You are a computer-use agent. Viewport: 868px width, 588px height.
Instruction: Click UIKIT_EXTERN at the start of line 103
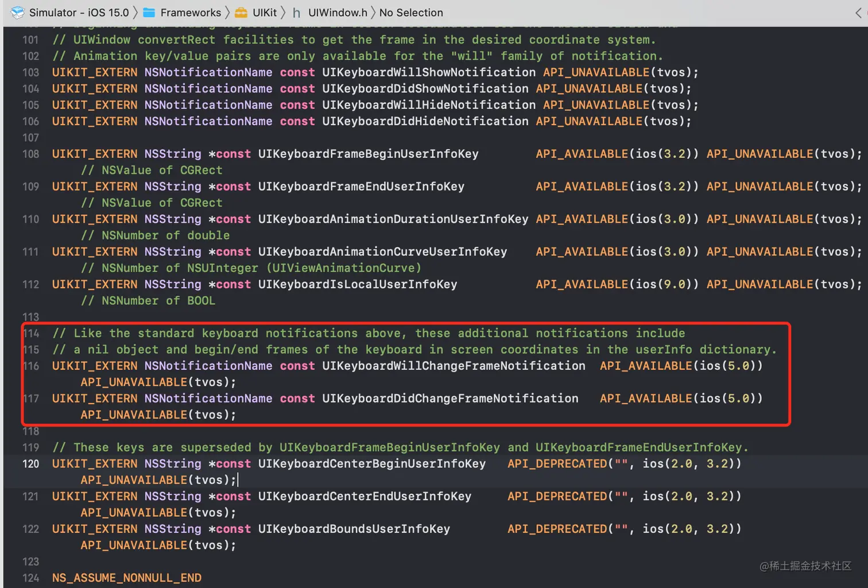[95, 72]
